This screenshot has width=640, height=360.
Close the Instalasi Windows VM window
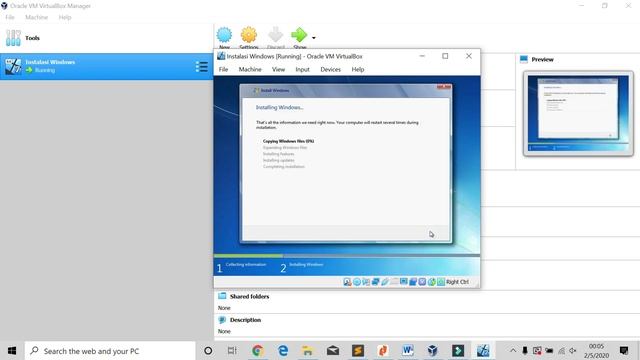pos(469,56)
